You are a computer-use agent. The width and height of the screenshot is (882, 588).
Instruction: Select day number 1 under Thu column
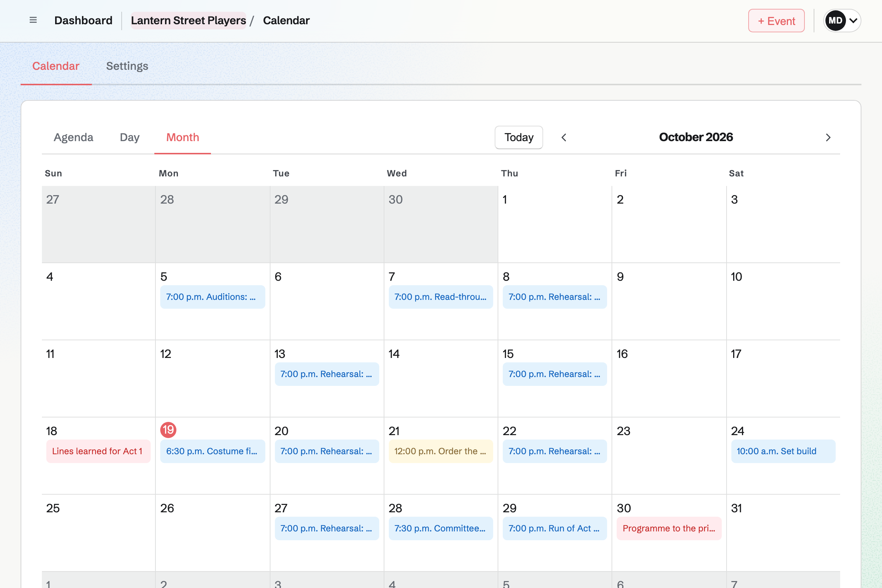click(505, 200)
